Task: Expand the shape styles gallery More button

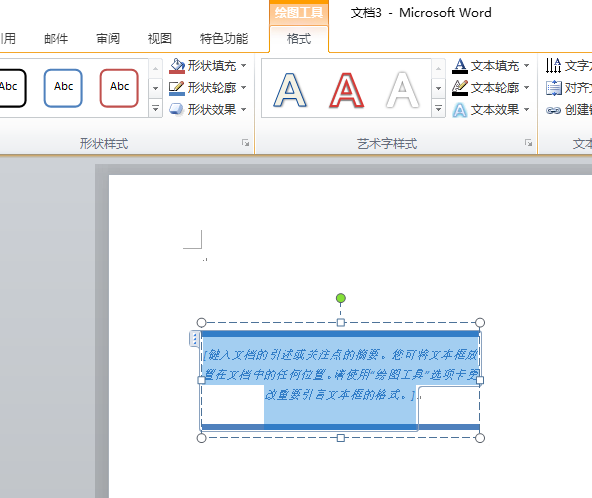Action: tap(155, 108)
